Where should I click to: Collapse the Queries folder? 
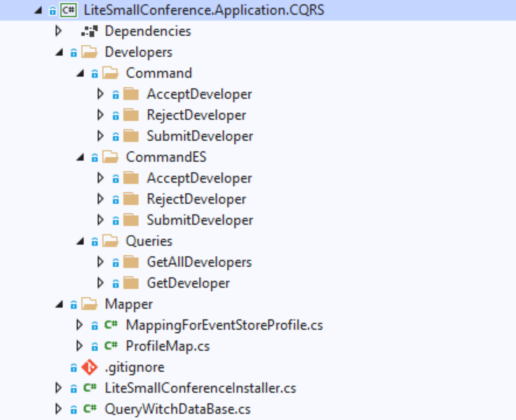80,241
